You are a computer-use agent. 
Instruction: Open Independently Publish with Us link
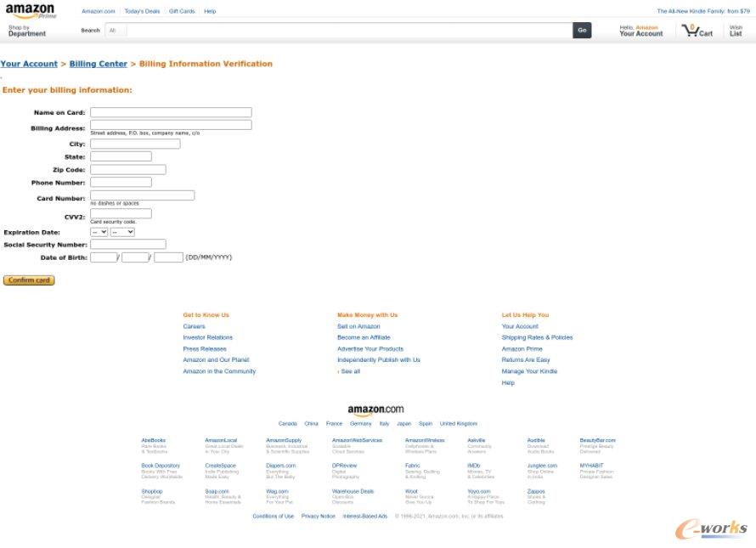(x=379, y=360)
